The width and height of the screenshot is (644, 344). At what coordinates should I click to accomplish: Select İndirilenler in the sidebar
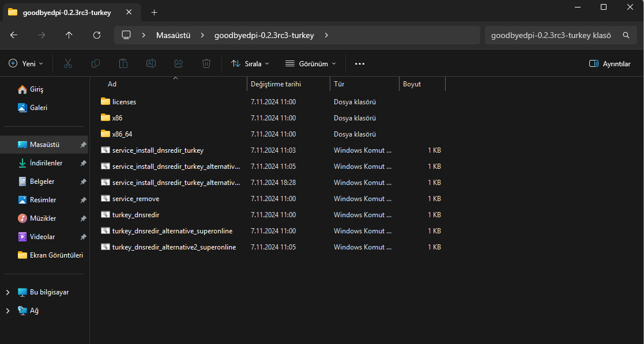pyautogui.click(x=46, y=163)
